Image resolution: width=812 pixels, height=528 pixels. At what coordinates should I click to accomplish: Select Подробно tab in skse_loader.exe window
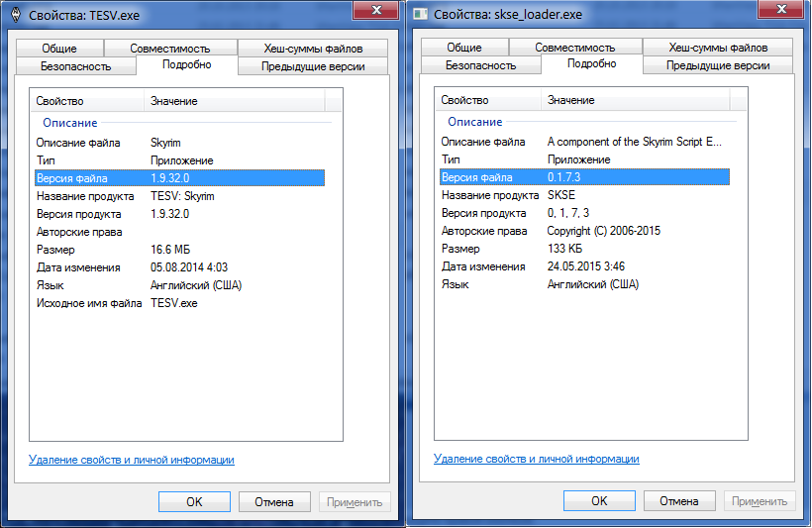tap(592, 63)
